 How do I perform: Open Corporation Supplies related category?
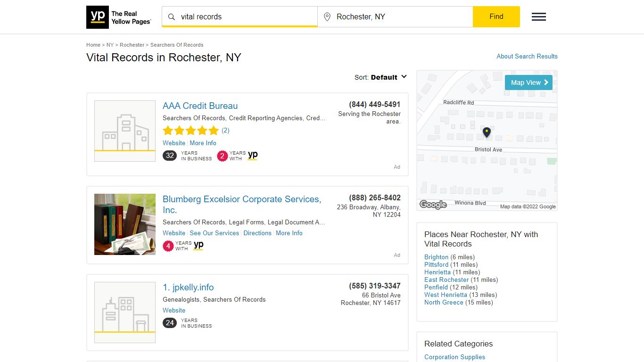[x=454, y=357]
